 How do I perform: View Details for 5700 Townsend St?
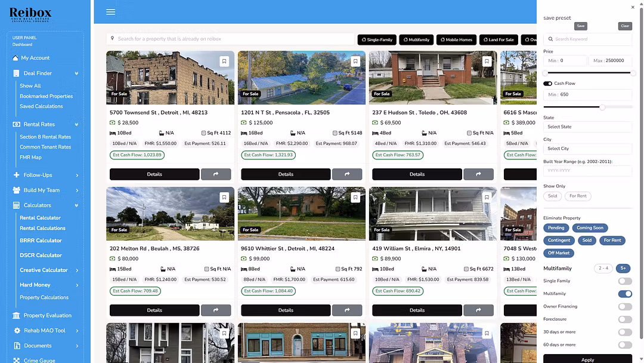click(154, 174)
